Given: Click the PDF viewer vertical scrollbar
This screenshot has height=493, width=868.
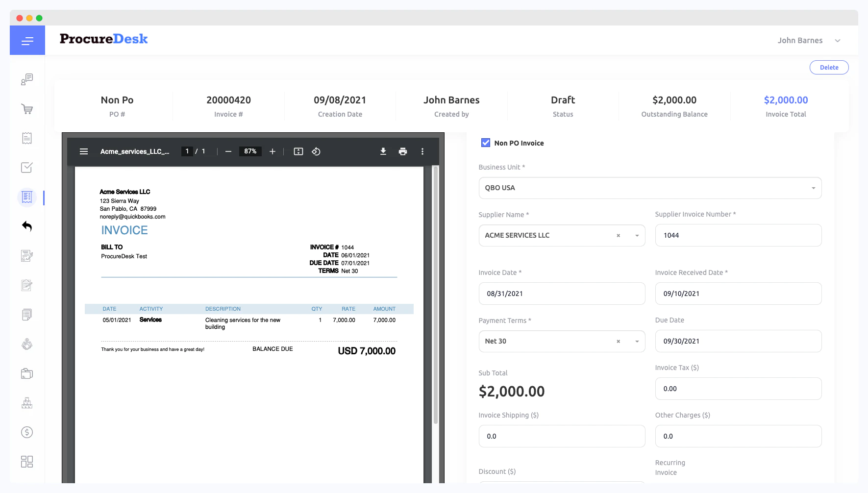Looking at the screenshot, I should point(436,295).
